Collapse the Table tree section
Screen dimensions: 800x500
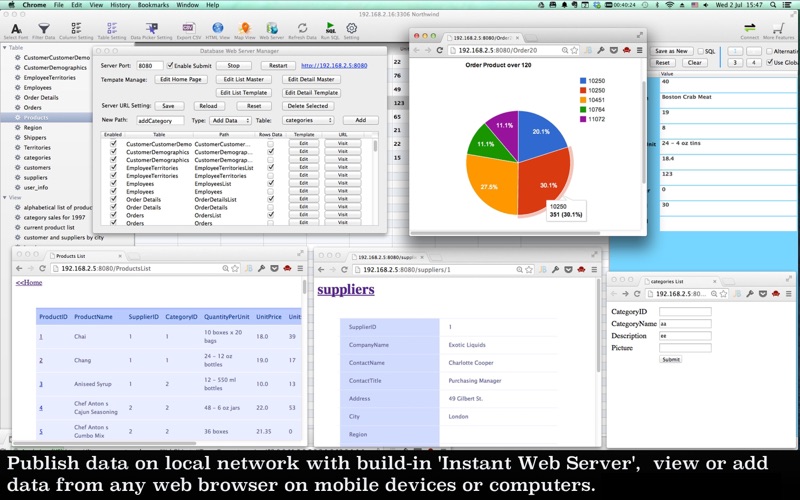5,47
